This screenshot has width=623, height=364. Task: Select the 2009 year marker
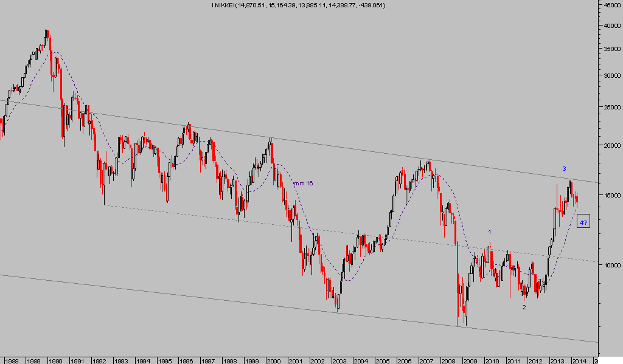click(x=470, y=360)
